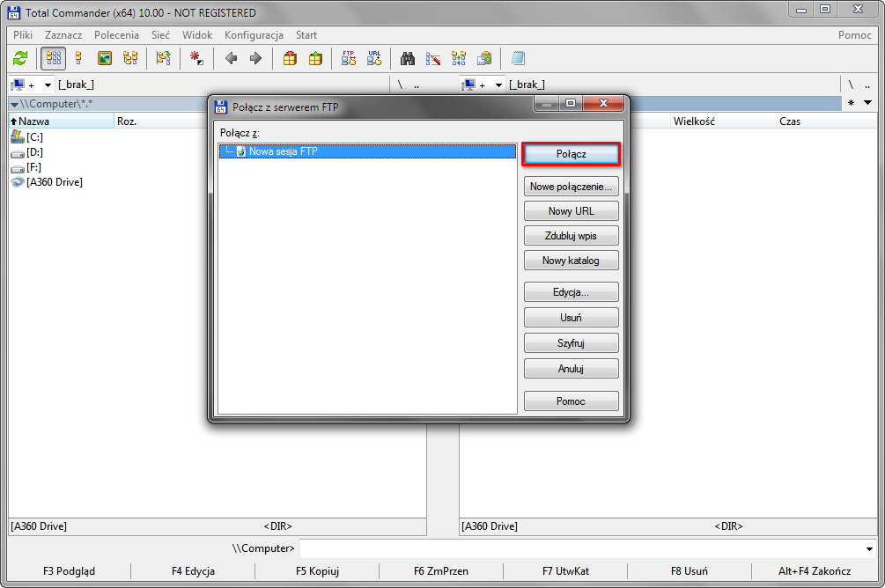This screenshot has width=885, height=588.
Task: Click the unpack files toolbar icon
Action: click(315, 58)
